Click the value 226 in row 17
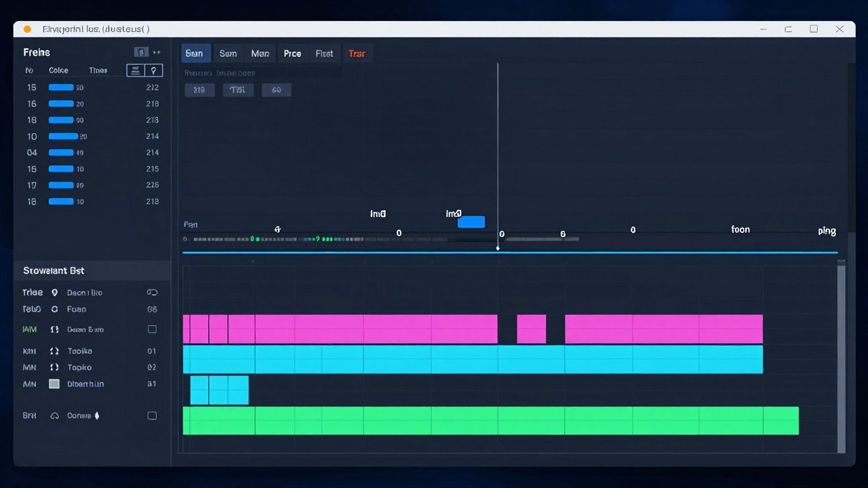 point(153,185)
